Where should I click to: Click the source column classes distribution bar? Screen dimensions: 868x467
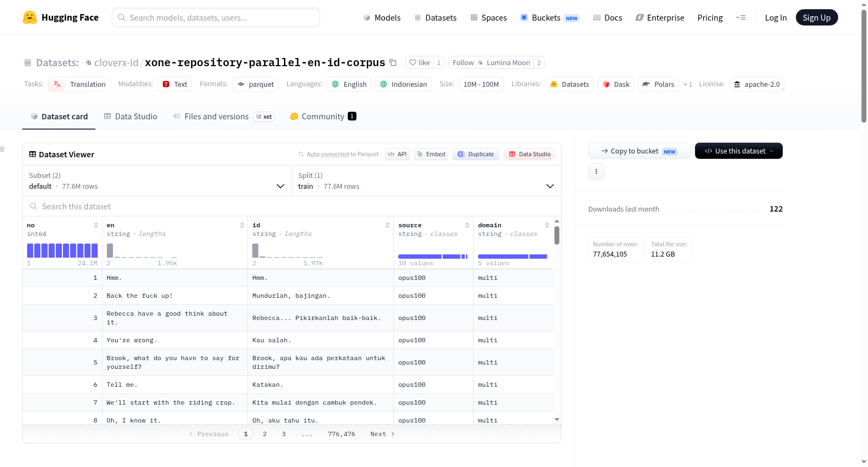pyautogui.click(x=433, y=257)
